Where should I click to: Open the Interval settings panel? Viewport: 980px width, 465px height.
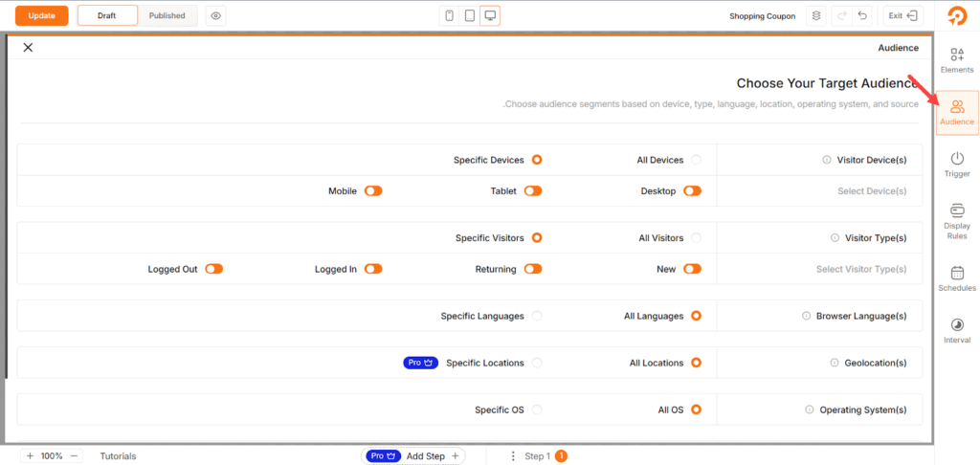pos(957,331)
